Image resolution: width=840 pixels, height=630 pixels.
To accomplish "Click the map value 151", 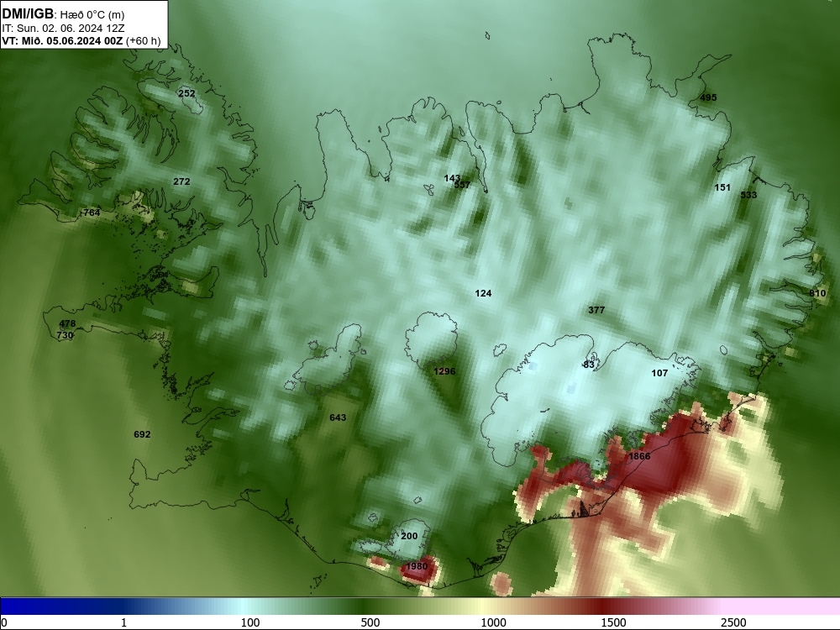I will click(x=722, y=187).
